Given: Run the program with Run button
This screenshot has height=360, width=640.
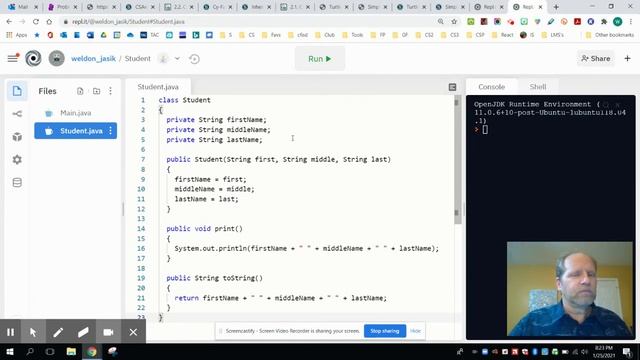Looking at the screenshot, I should pyautogui.click(x=320, y=59).
